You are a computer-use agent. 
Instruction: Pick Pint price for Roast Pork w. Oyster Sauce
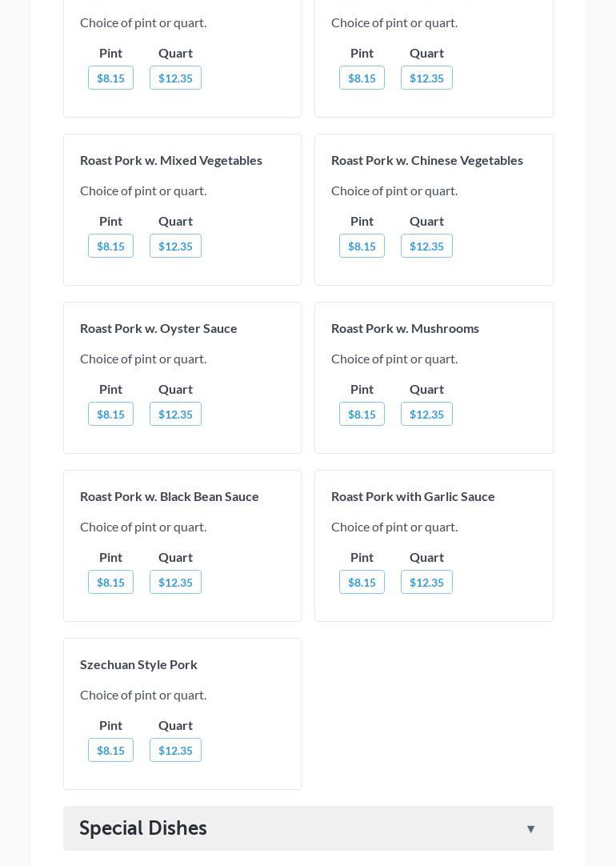pos(110,414)
